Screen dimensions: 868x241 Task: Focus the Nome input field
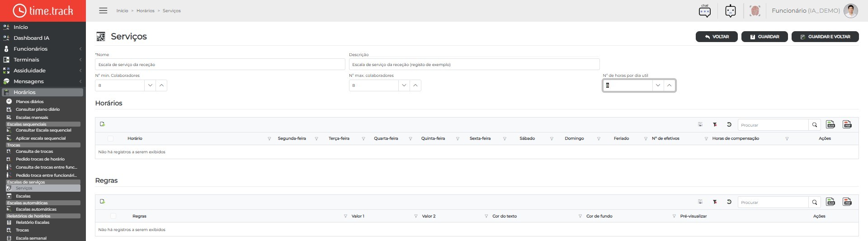[220, 64]
